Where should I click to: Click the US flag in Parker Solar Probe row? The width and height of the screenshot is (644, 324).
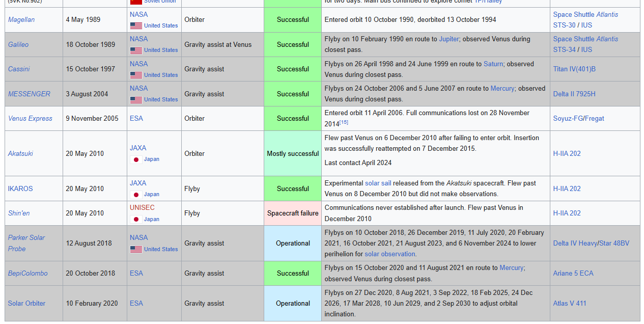point(136,249)
